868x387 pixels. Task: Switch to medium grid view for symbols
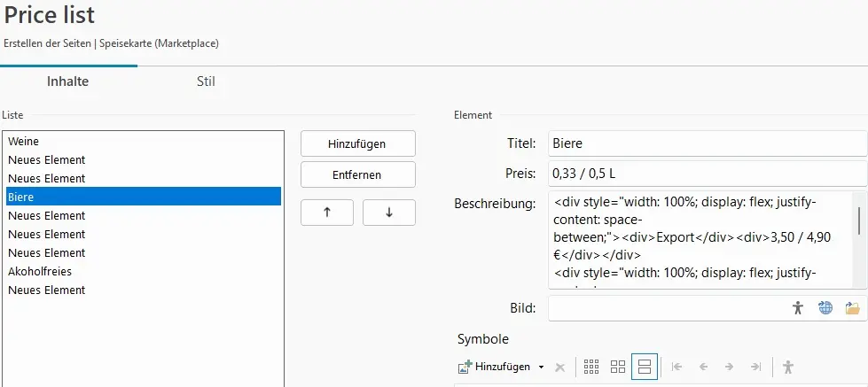(618, 367)
